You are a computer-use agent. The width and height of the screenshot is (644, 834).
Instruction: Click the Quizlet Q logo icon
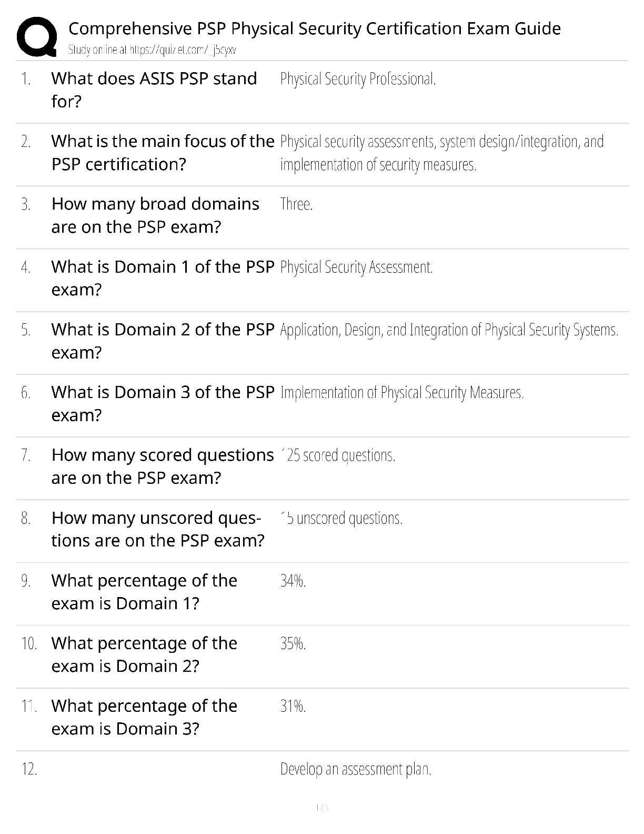point(36,36)
